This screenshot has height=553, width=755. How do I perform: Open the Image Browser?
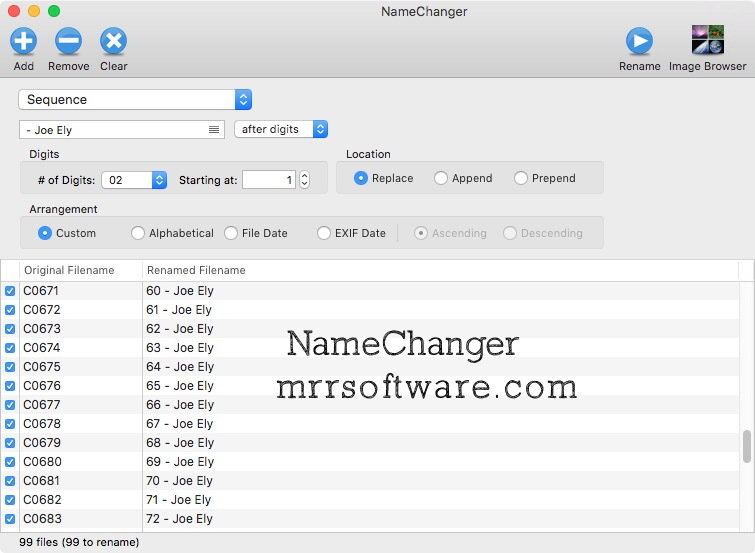707,41
